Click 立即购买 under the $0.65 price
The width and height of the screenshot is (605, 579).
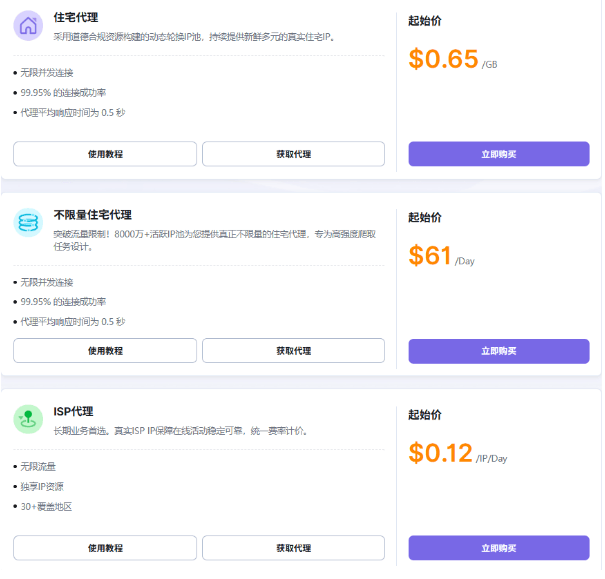pyautogui.click(x=498, y=154)
